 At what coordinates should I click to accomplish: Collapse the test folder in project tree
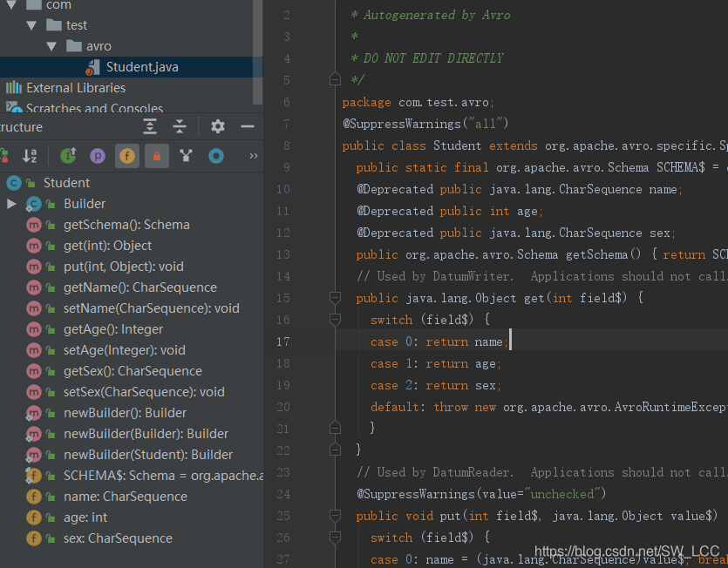(x=31, y=25)
